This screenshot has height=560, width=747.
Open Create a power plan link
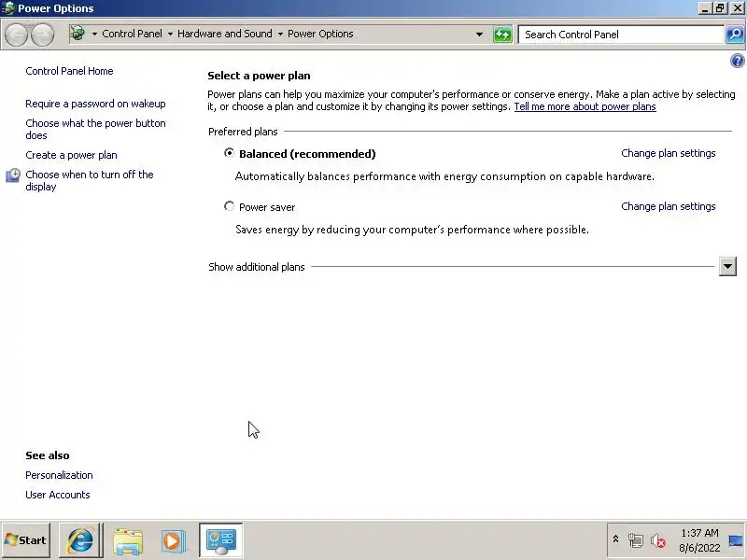coord(71,155)
